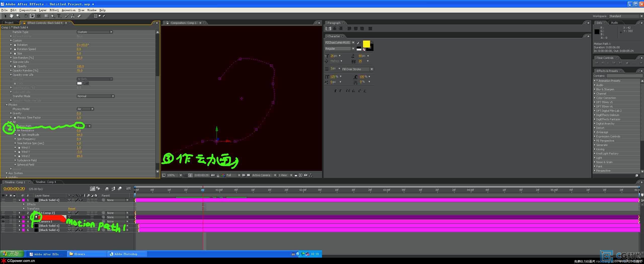Image resolution: width=644 pixels, height=264 pixels.
Task: Open Transfer Mode dropdown showing Normal
Action: coord(96,96)
